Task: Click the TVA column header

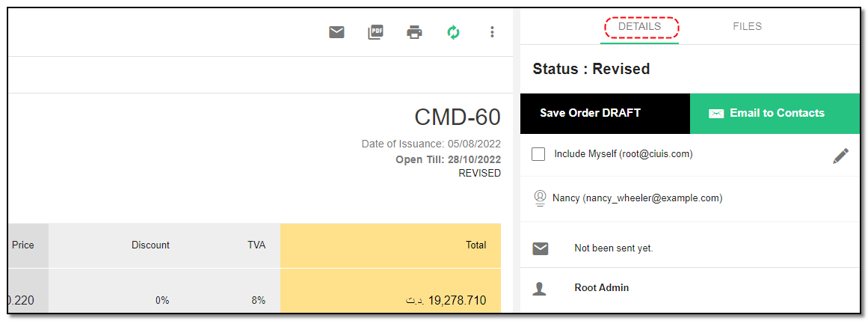Action: point(256,245)
